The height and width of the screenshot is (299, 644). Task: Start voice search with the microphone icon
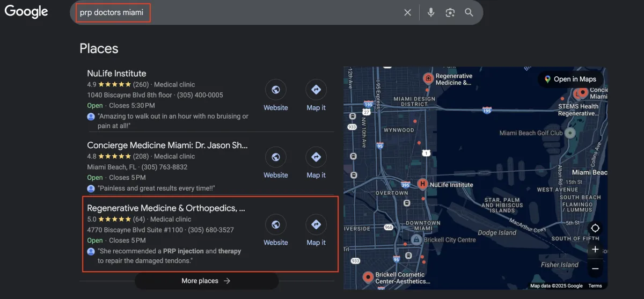(431, 12)
